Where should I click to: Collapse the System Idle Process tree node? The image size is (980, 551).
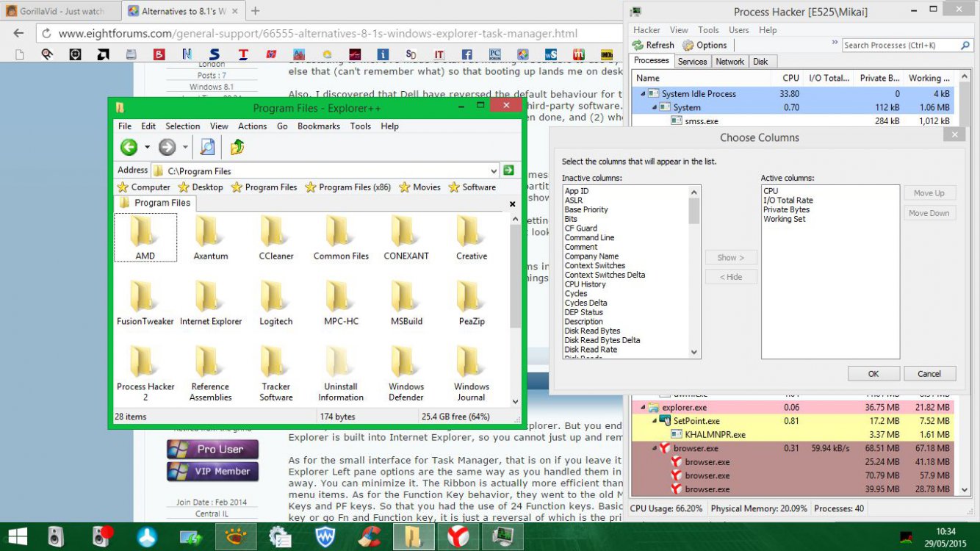[643, 94]
